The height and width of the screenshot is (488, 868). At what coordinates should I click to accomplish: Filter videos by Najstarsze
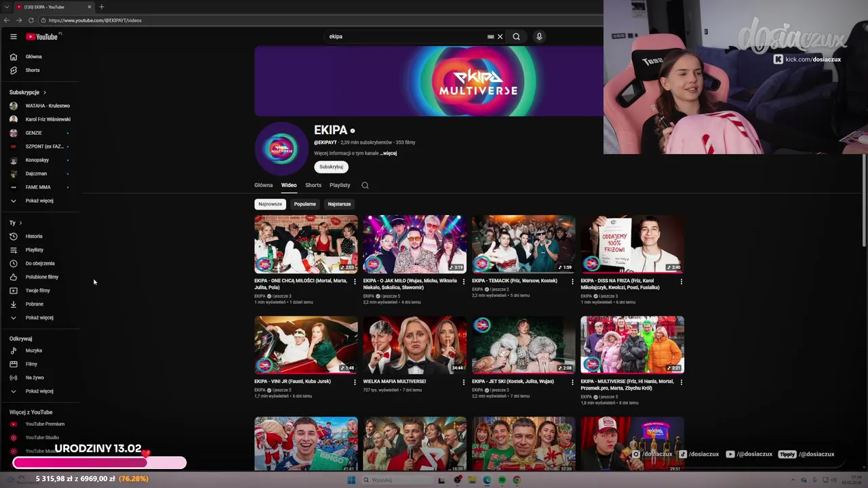[339, 204]
